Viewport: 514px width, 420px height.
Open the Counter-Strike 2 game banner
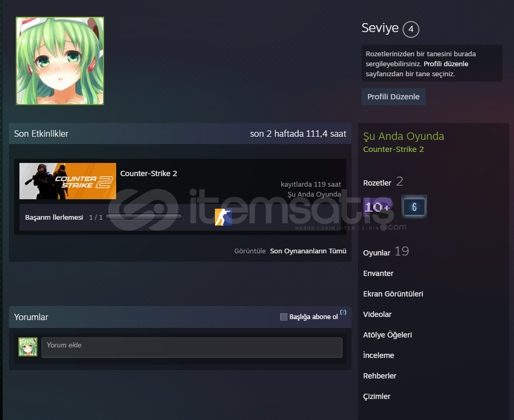[x=67, y=181]
